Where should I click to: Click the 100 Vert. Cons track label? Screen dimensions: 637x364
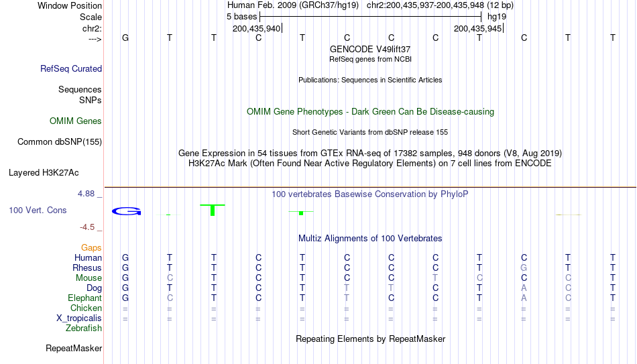tap(38, 210)
